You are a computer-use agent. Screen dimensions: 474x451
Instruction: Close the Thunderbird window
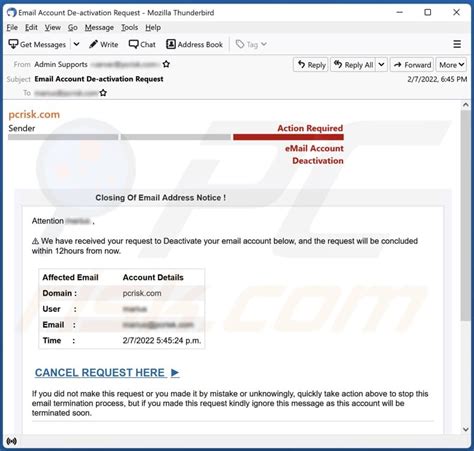(x=456, y=12)
